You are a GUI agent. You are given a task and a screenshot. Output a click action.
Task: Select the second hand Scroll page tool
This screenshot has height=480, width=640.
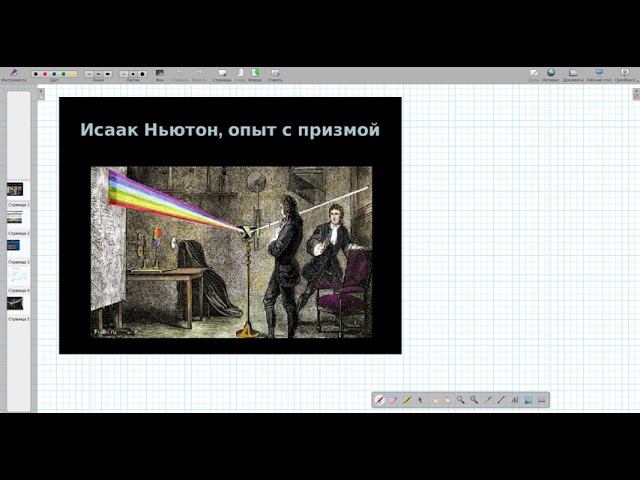pyautogui.click(x=447, y=400)
